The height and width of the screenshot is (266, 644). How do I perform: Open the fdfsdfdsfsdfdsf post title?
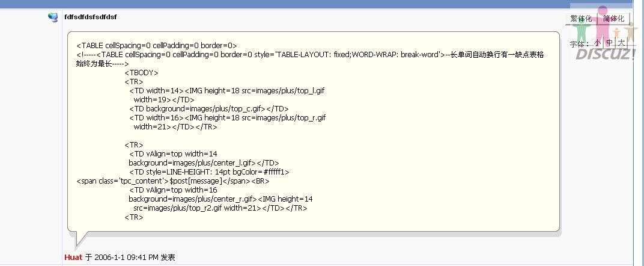(x=90, y=17)
